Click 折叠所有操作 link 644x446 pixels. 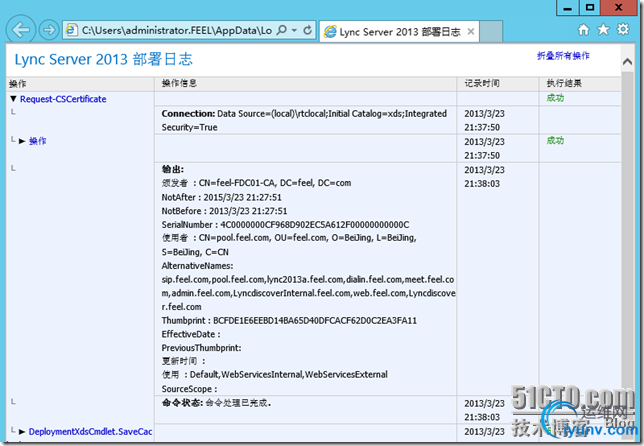tap(563, 56)
